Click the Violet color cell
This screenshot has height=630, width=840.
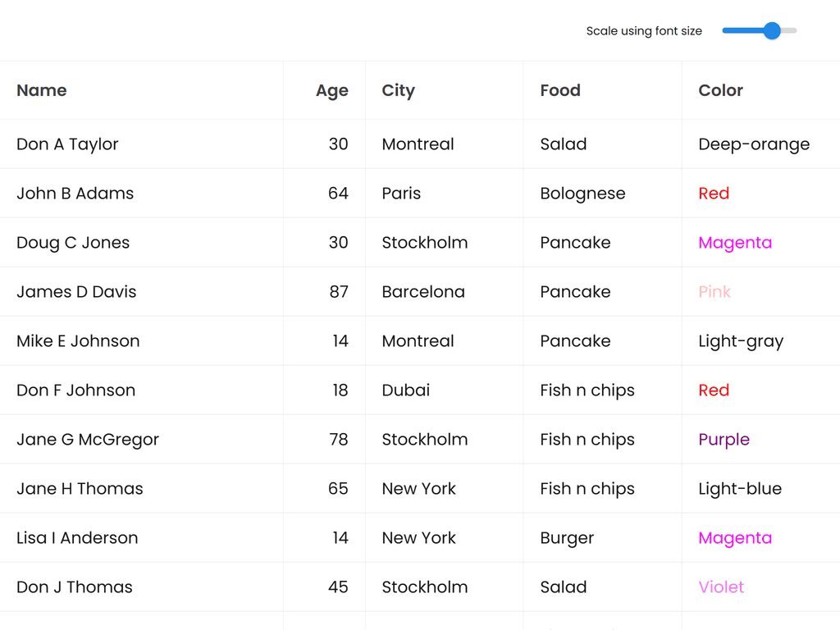click(721, 587)
